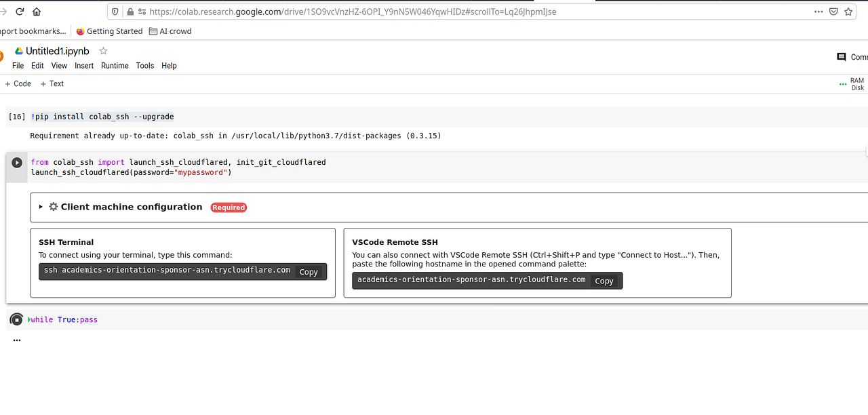Click the padlock security icon in address bar
868x415 pixels.
(x=130, y=12)
